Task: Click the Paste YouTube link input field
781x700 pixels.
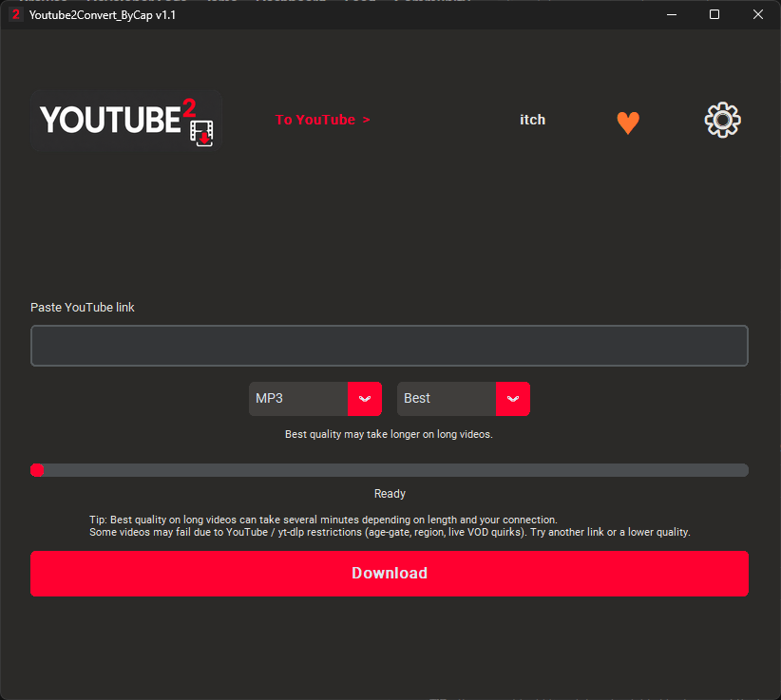Action: point(389,346)
